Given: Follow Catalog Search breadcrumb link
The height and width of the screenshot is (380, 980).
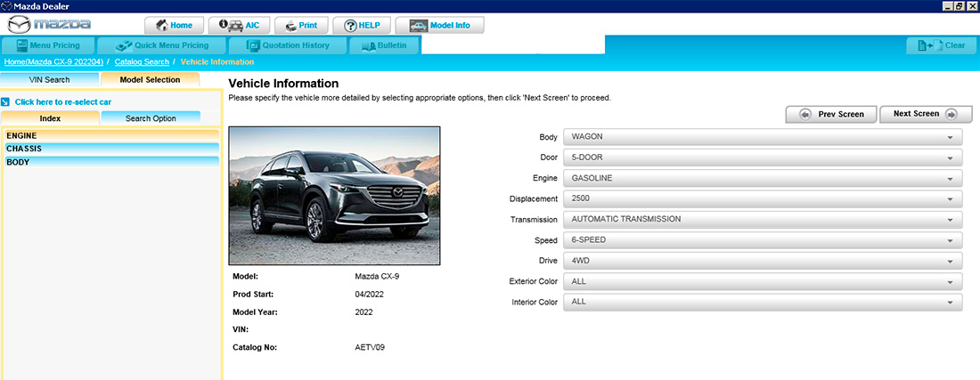Looking at the screenshot, I should (x=142, y=61).
